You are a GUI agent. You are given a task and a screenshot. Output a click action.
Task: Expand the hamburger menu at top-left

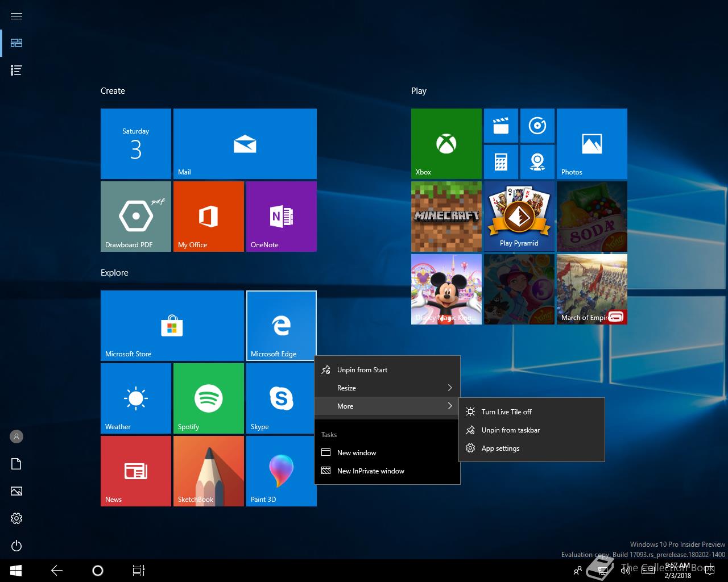click(16, 16)
